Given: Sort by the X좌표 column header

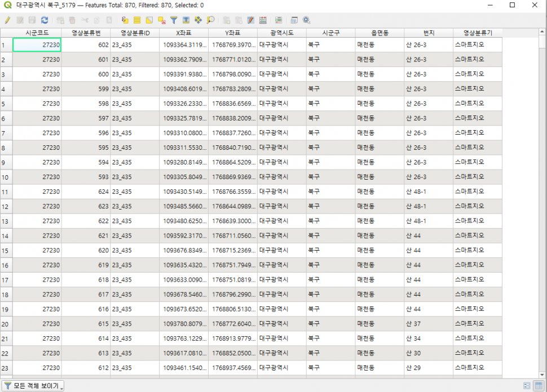Looking at the screenshot, I should coord(184,33).
